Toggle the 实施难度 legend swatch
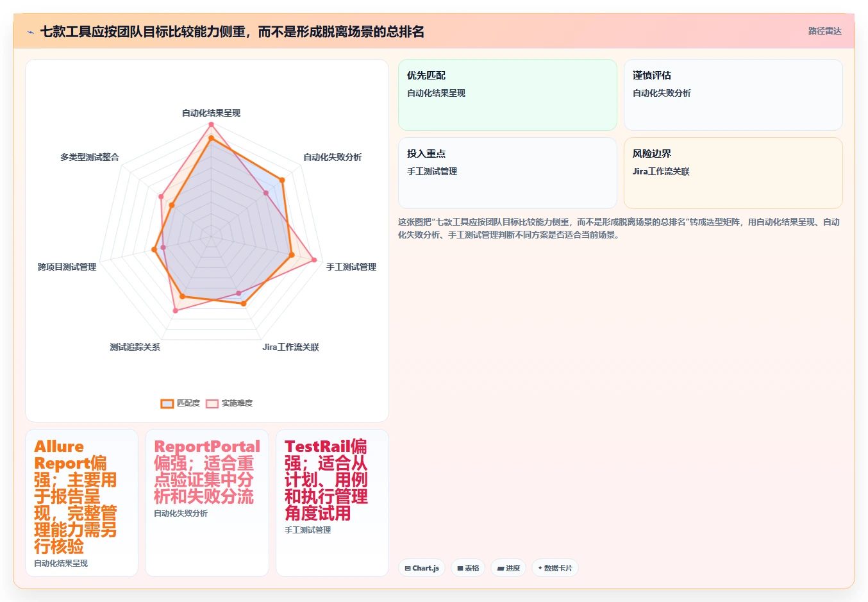Viewport: 868px width, 602px height. (x=212, y=403)
